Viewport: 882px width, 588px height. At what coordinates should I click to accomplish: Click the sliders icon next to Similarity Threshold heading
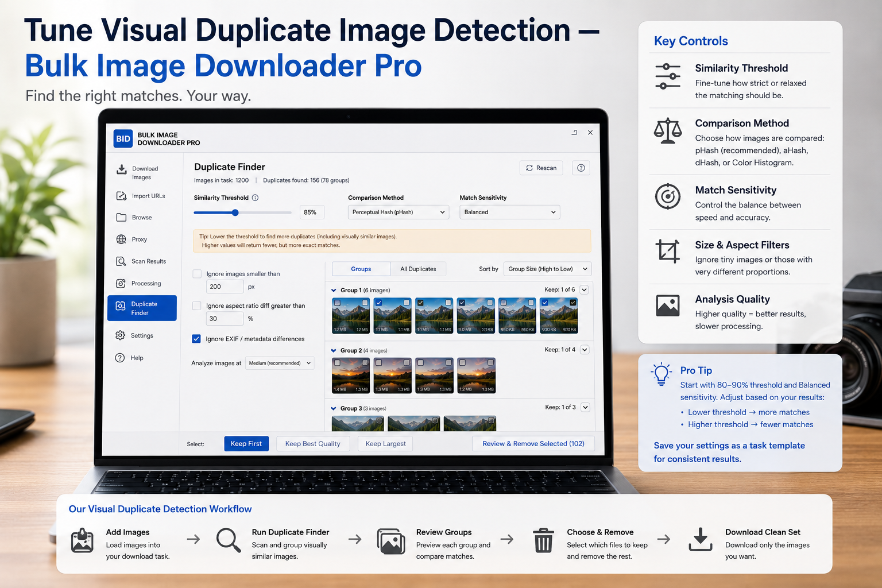point(668,76)
